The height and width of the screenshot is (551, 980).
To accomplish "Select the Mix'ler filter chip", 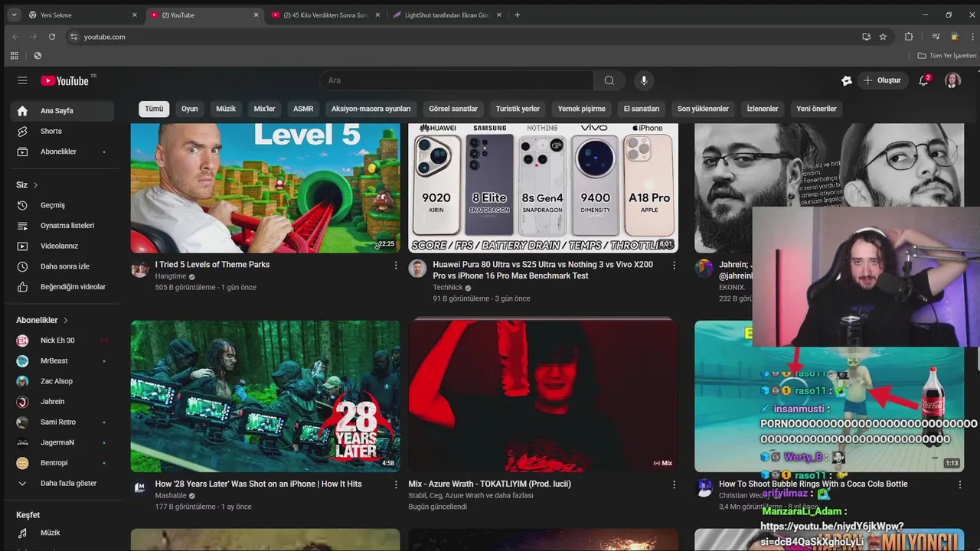I will tap(264, 109).
